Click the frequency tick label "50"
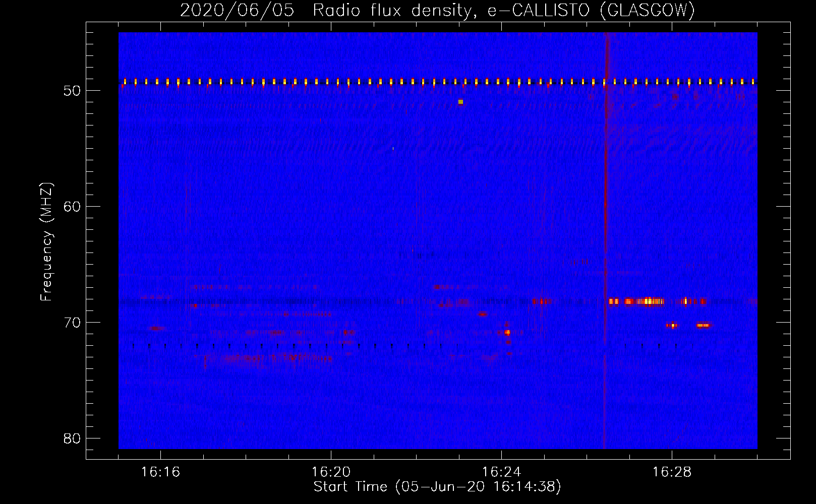 (x=72, y=91)
